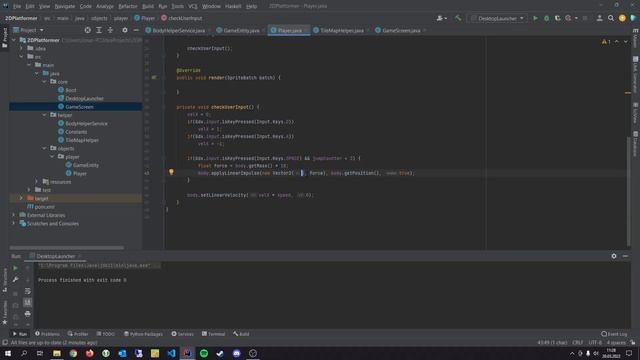
Task: Switch to the BodyHelperService.java editor tab
Action: 178,30
